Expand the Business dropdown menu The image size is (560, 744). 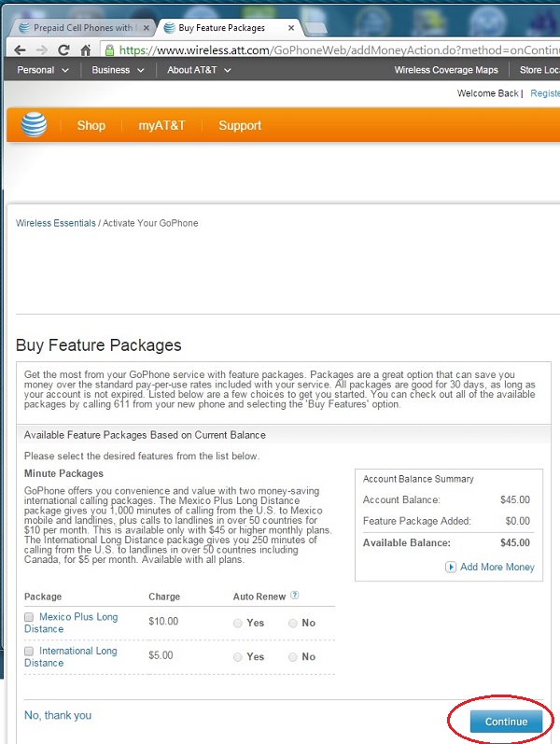point(118,70)
